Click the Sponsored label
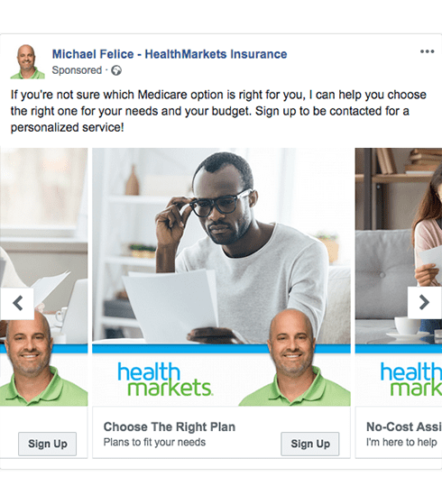 click(x=77, y=70)
